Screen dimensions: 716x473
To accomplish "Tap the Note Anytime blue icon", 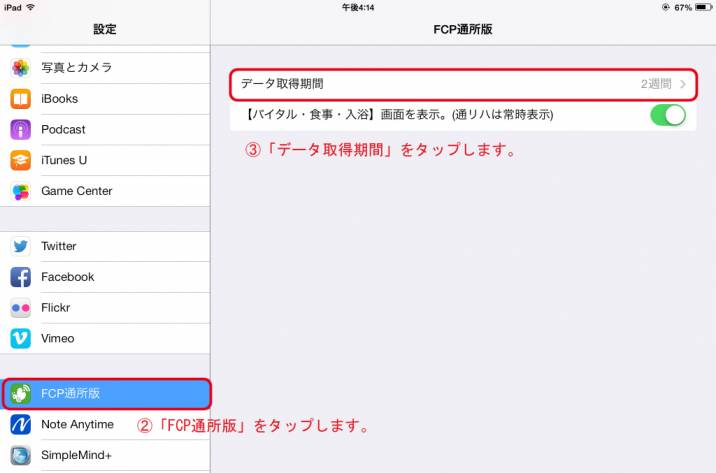I will coord(20,425).
